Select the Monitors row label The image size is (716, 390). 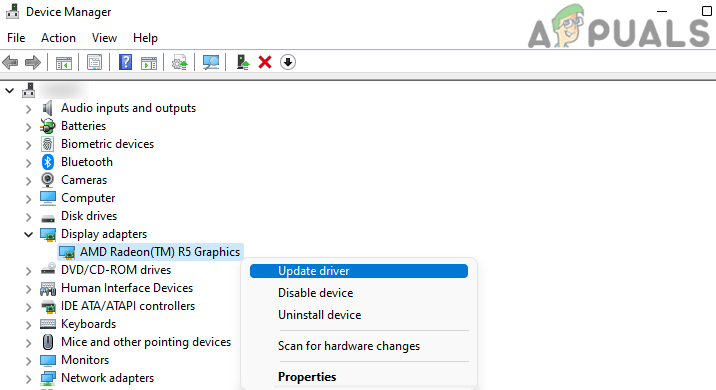tap(85, 360)
